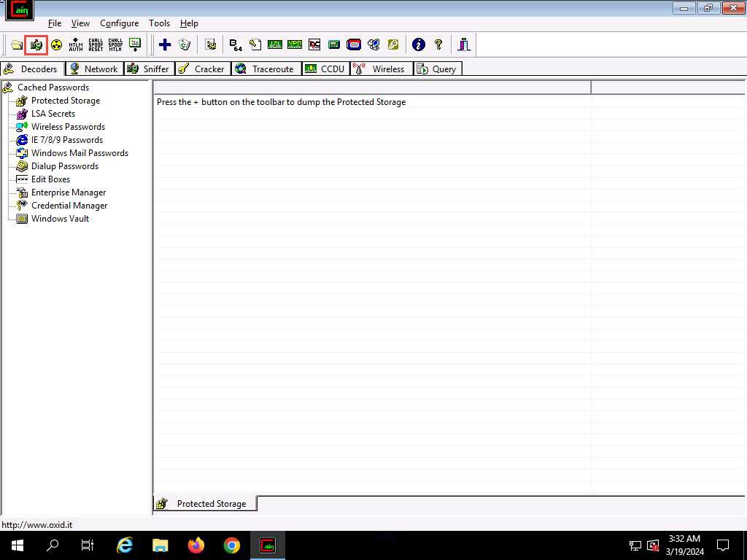Switch to the Wireless tab

click(x=379, y=69)
